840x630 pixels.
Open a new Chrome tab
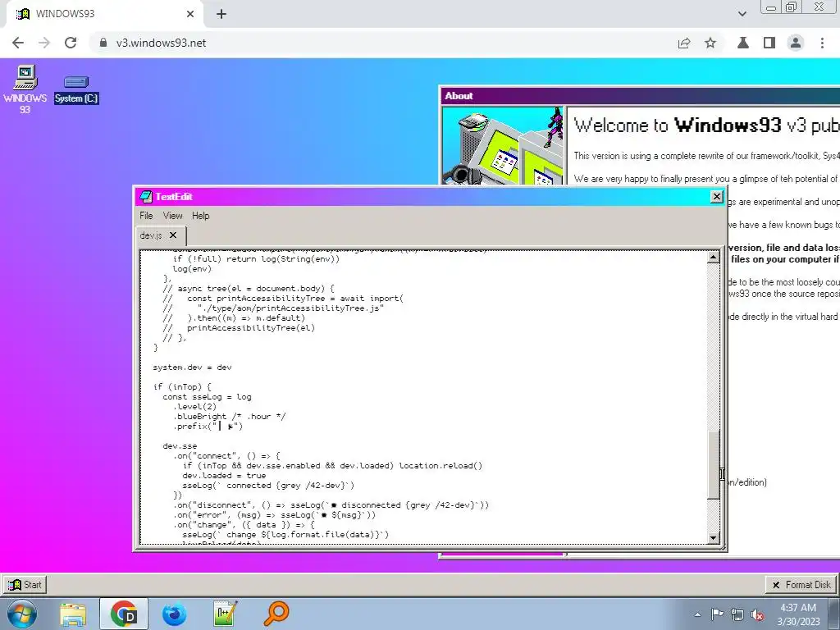pyautogui.click(x=221, y=14)
